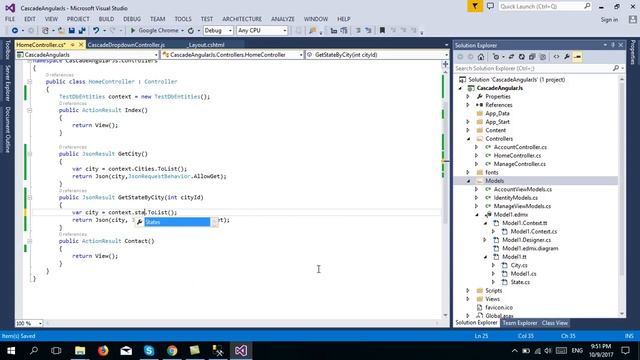
Task: Open the FILE menu
Action: tap(10, 19)
